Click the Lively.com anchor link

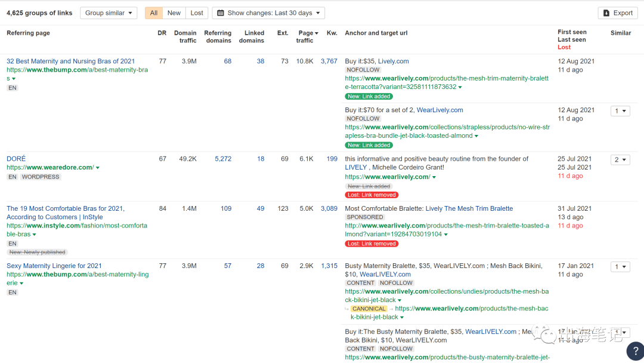tap(393, 61)
